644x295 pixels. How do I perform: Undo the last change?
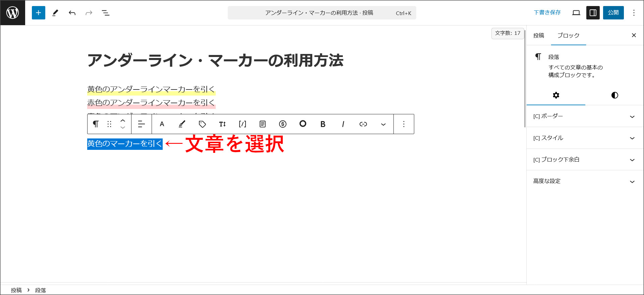(72, 13)
